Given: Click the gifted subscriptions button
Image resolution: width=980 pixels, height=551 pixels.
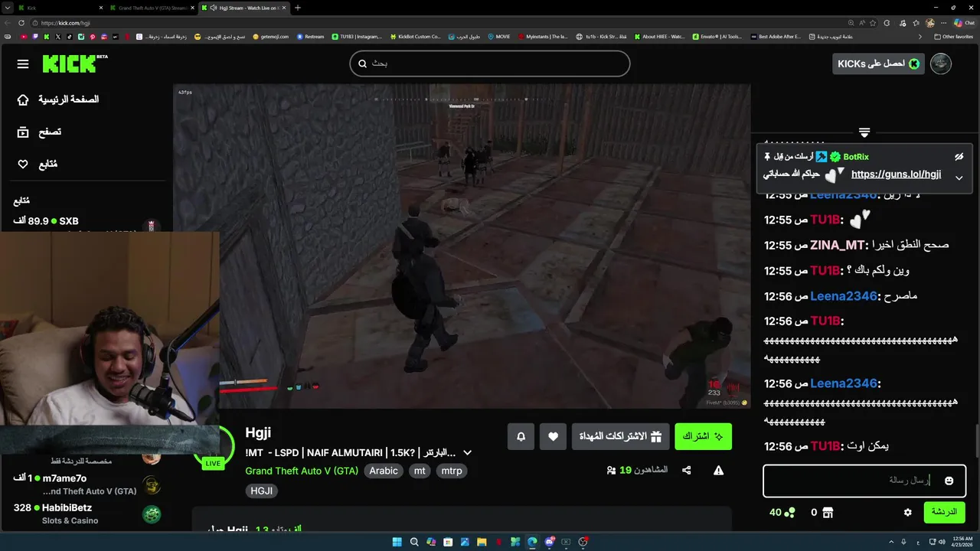Looking at the screenshot, I should pyautogui.click(x=620, y=436).
